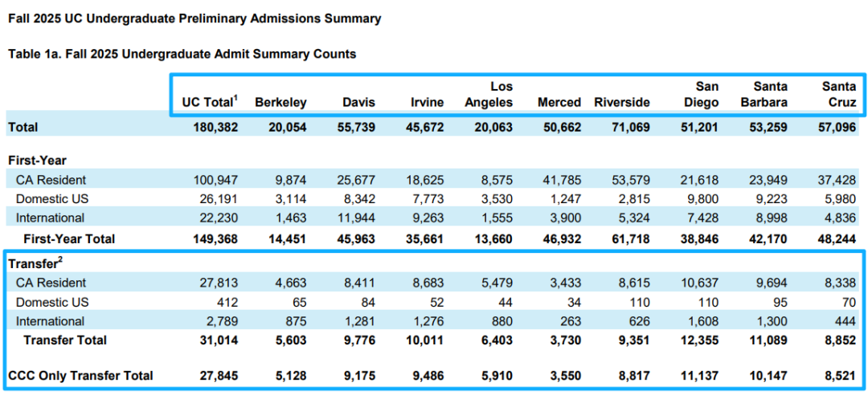The image size is (868, 395).
Task: Select the Los Angeles column header
Action: click(489, 95)
